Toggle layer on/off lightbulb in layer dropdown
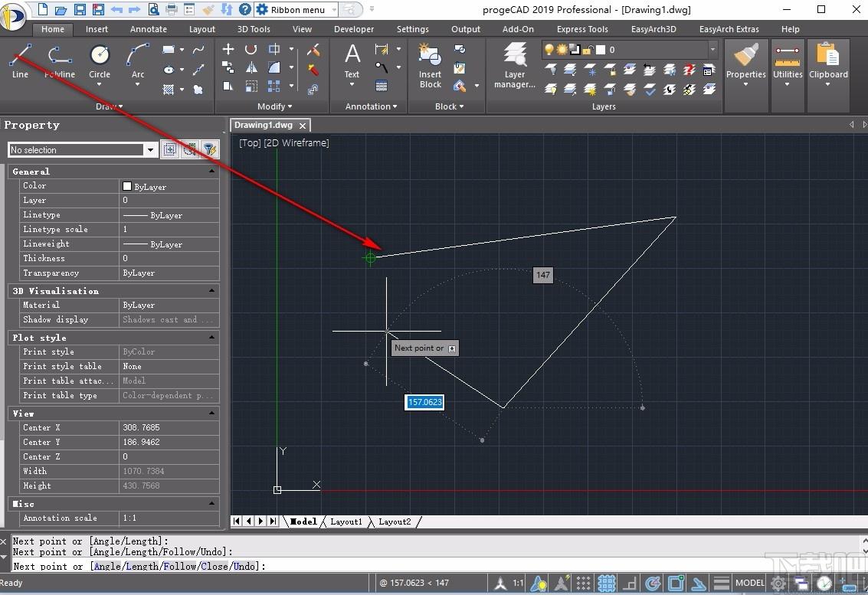 [x=549, y=50]
